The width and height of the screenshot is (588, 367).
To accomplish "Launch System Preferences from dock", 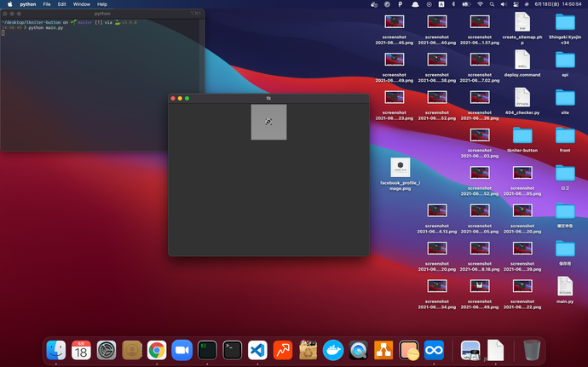I will click(107, 350).
